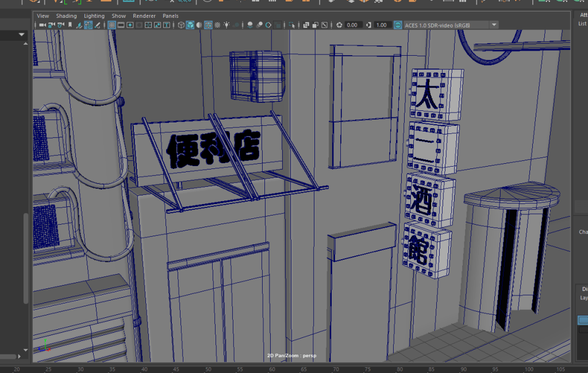Enable Wireframe display cube icon

[x=181, y=25]
